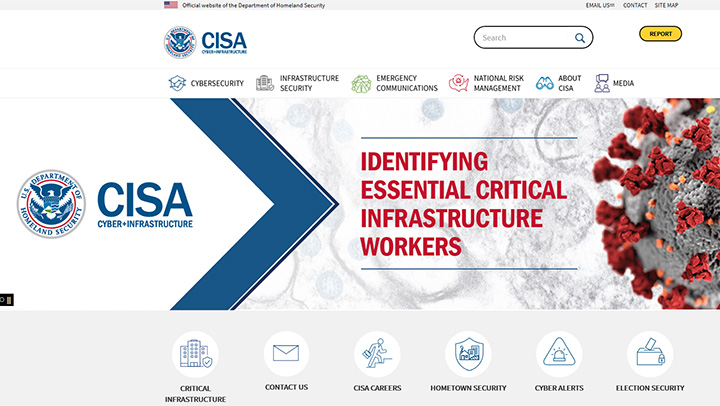The height and width of the screenshot is (406, 720).
Task: Open the Identifying Essential Critical Infrastructure Workers banner
Action: [463, 204]
